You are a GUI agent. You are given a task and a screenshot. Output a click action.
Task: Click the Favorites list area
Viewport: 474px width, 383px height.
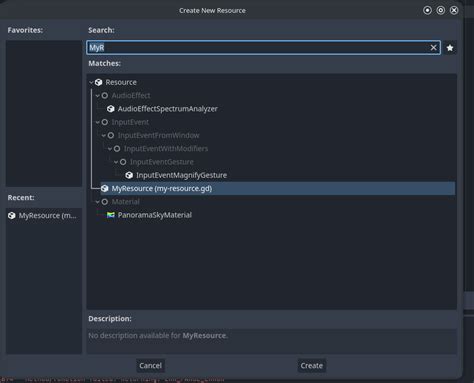44,113
